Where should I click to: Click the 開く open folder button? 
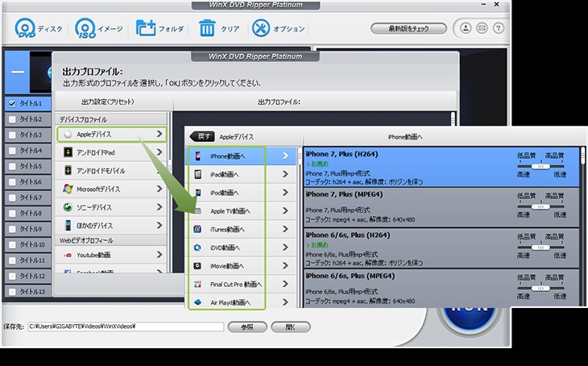[291, 327]
